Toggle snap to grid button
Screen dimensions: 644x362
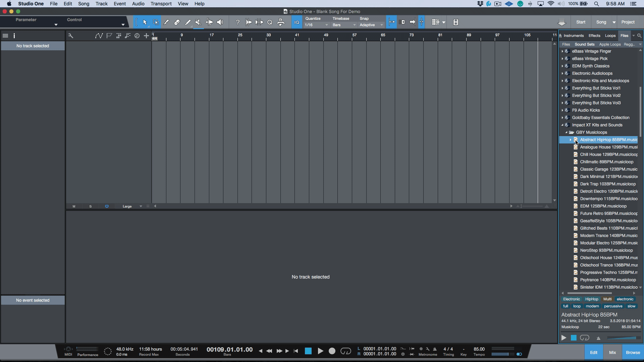(391, 22)
